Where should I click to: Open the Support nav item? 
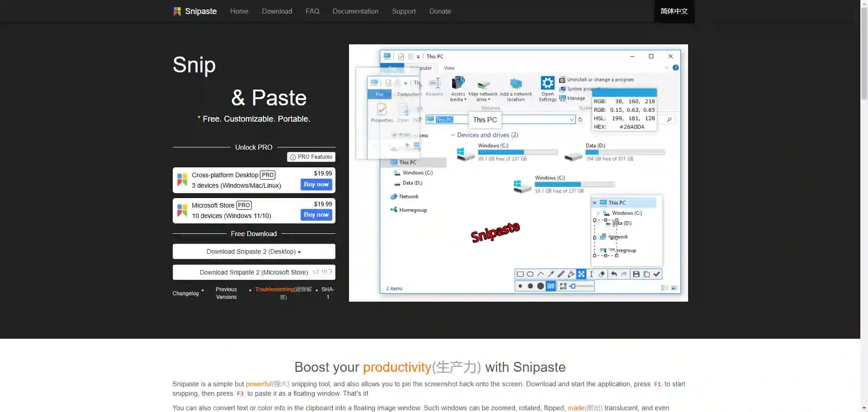click(404, 11)
